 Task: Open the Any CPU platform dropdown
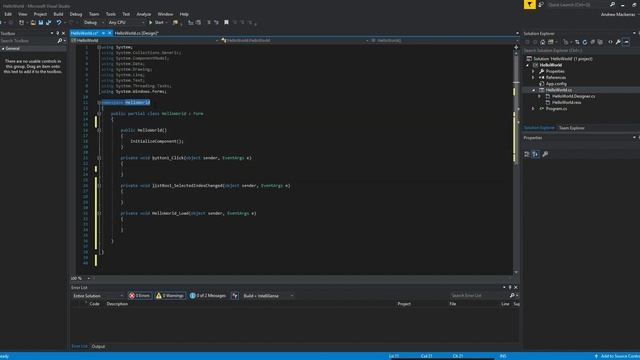[x=126, y=22]
